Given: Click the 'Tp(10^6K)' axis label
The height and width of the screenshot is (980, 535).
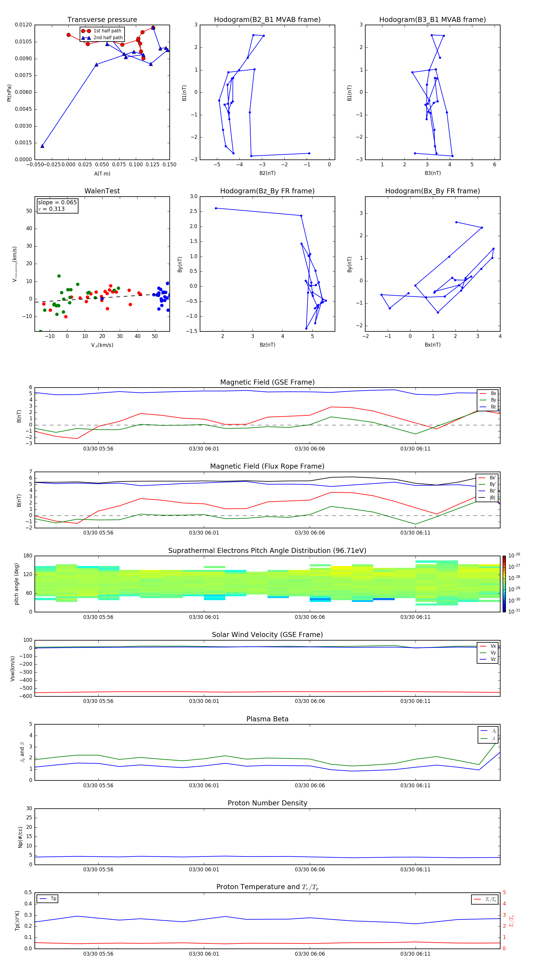Looking at the screenshot, I should pyautogui.click(x=18, y=921).
